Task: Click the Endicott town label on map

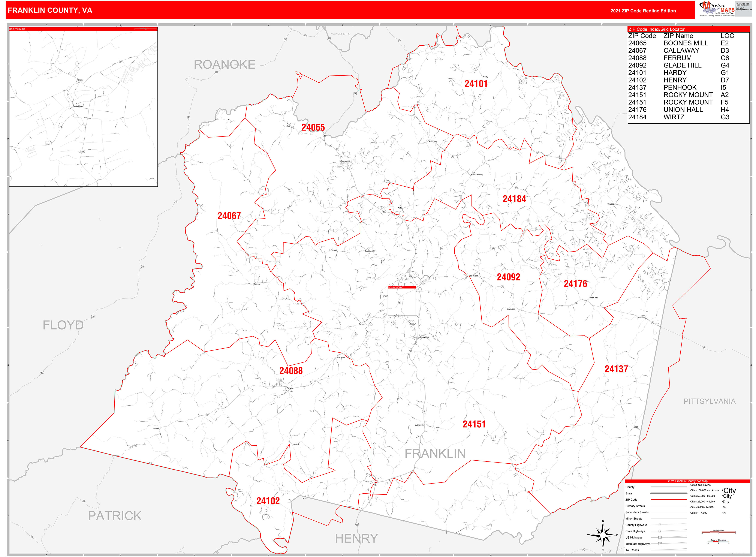Action: 156,428
